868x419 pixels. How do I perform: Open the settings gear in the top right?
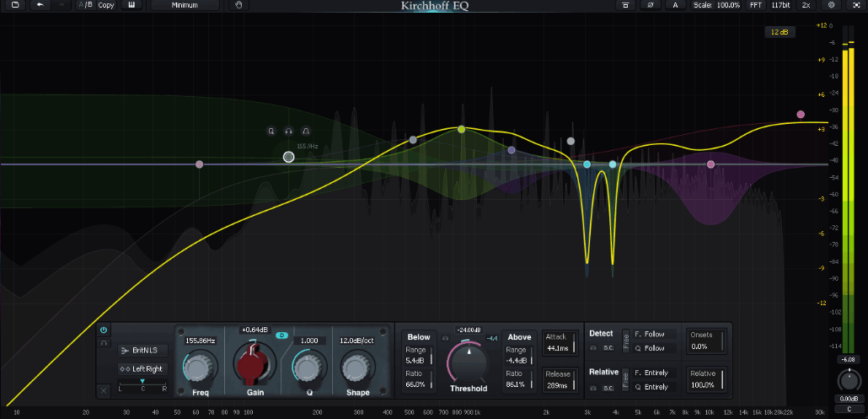tap(832, 5)
